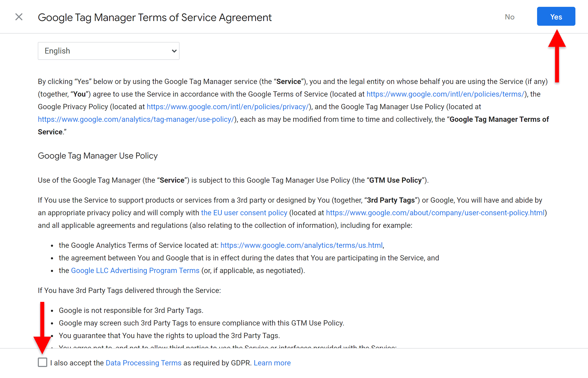The height and width of the screenshot is (378, 588).
Task: Open the EU user consent policy link
Action: [244, 213]
